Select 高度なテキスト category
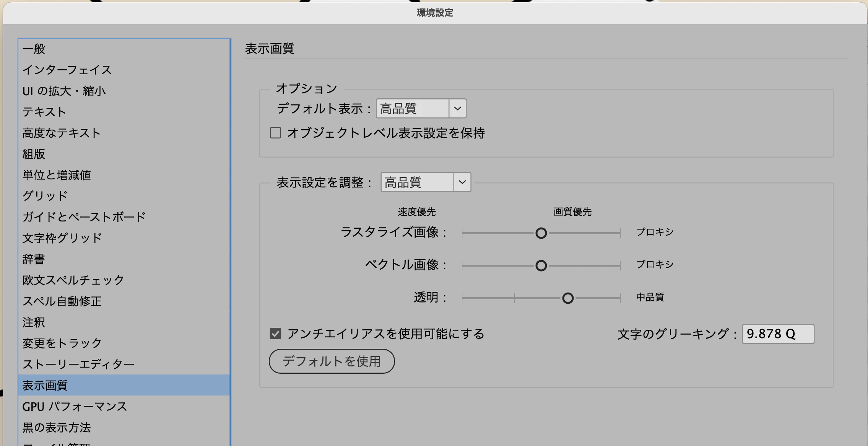The height and width of the screenshot is (446, 868). click(61, 133)
